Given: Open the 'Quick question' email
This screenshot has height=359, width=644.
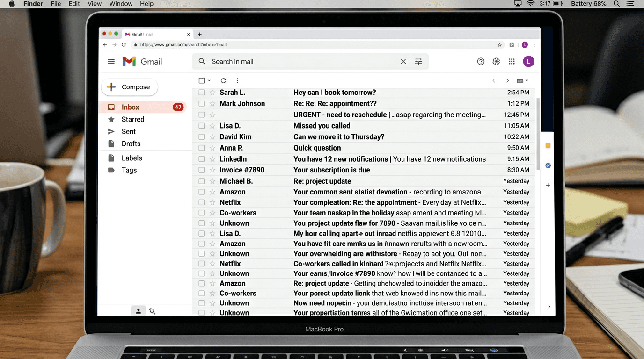Looking at the screenshot, I should click(x=317, y=148).
